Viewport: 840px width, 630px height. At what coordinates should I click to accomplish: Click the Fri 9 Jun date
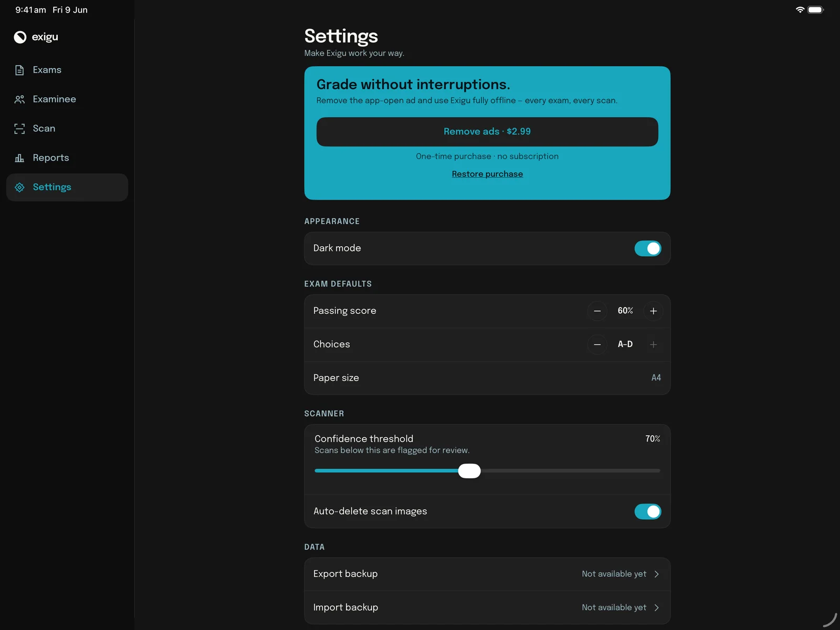tap(70, 10)
